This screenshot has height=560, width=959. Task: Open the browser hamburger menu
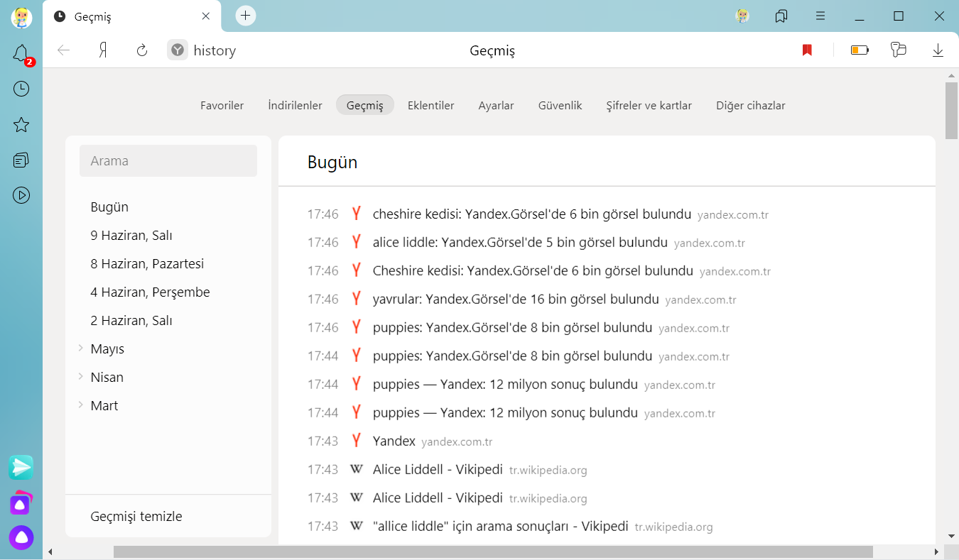[x=820, y=16]
